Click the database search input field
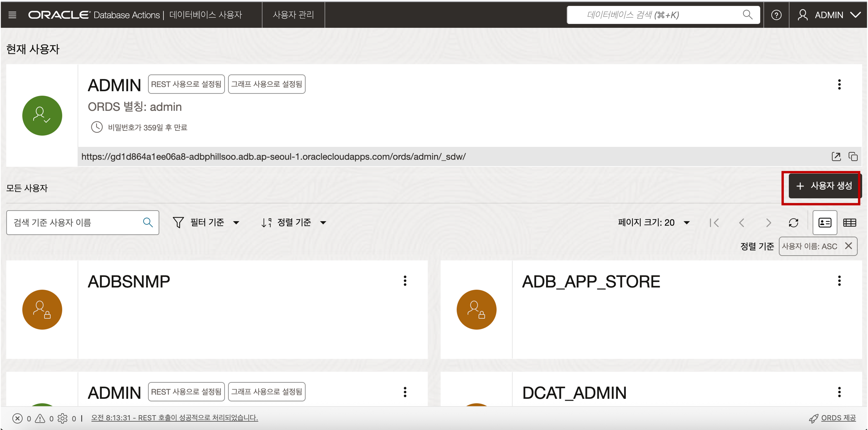The height and width of the screenshot is (430, 868). pos(663,15)
